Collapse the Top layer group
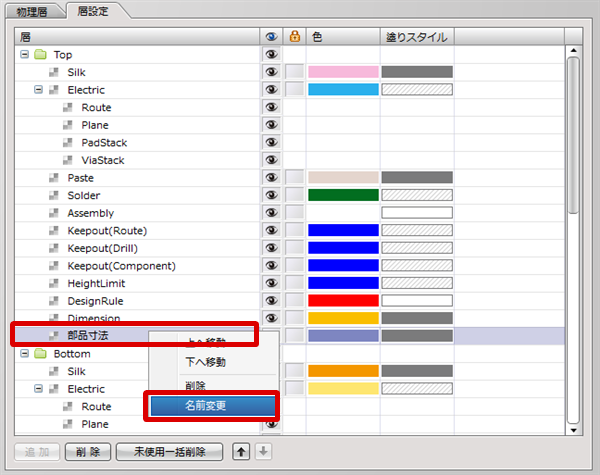Image resolution: width=600 pixels, height=475 pixels. coord(24,55)
